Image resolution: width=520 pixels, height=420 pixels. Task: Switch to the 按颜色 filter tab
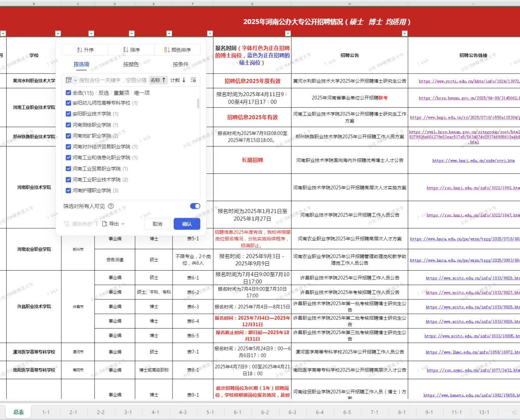131,64
